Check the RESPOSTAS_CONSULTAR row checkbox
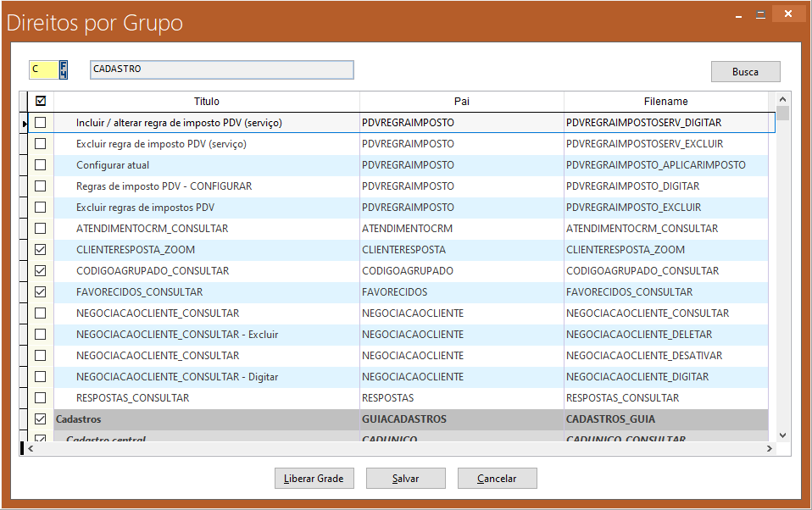The width and height of the screenshot is (812, 510). [x=41, y=398]
